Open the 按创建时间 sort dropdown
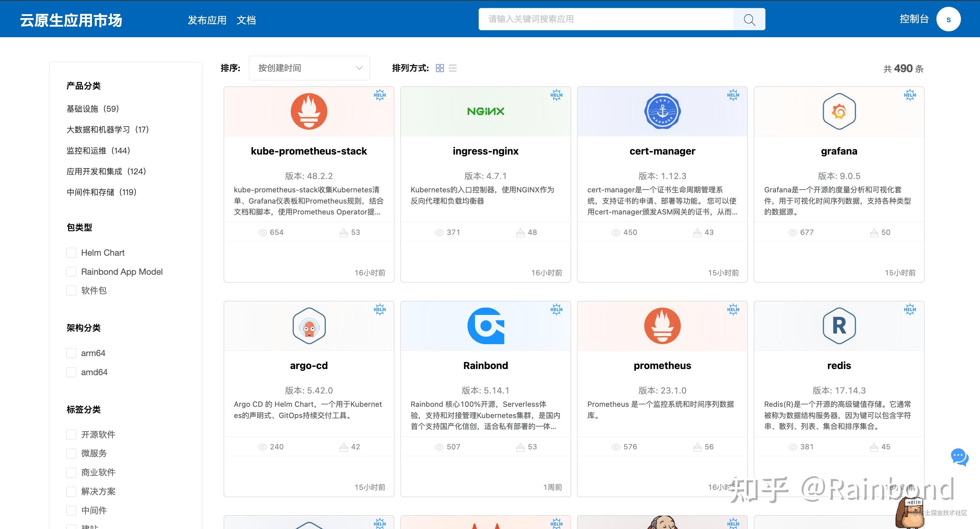This screenshot has width=980, height=529. [309, 68]
